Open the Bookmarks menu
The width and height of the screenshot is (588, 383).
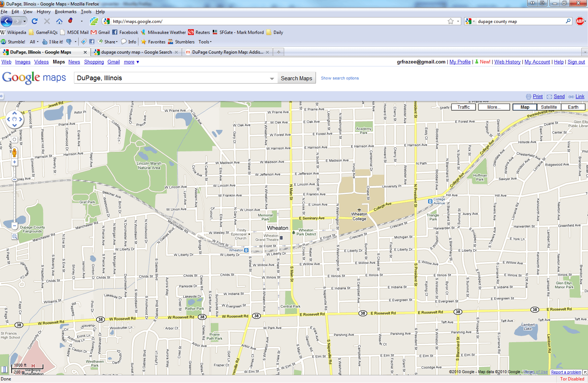tap(66, 12)
